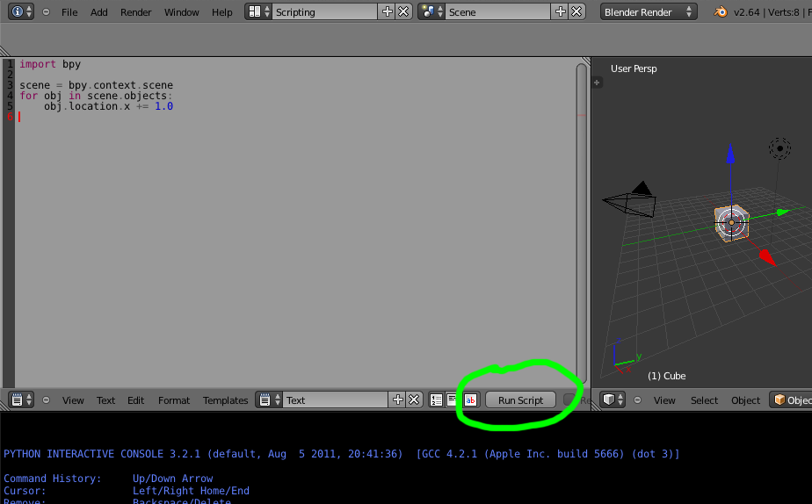812x504 pixels.
Task: Open the Edit menu in text editor
Action: click(x=135, y=400)
